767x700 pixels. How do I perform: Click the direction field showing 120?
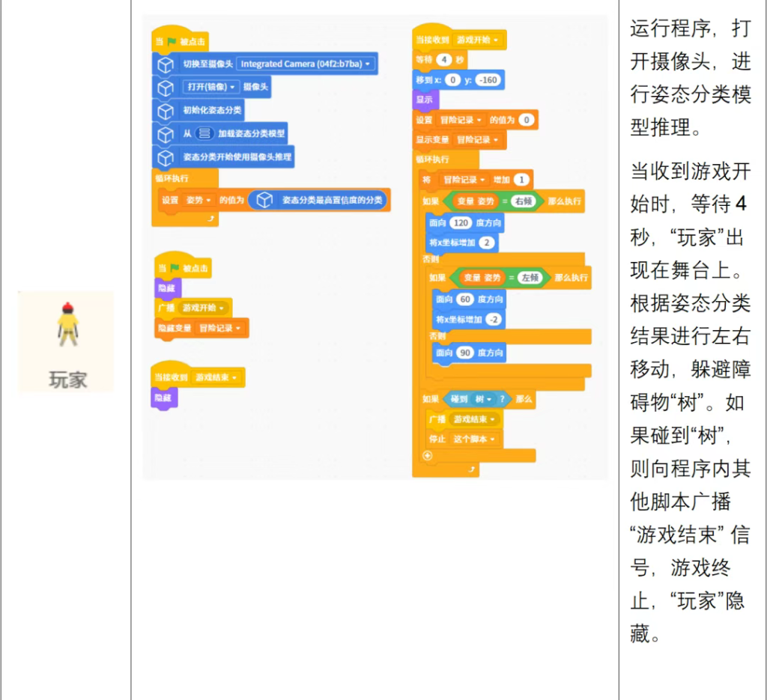coord(461,223)
